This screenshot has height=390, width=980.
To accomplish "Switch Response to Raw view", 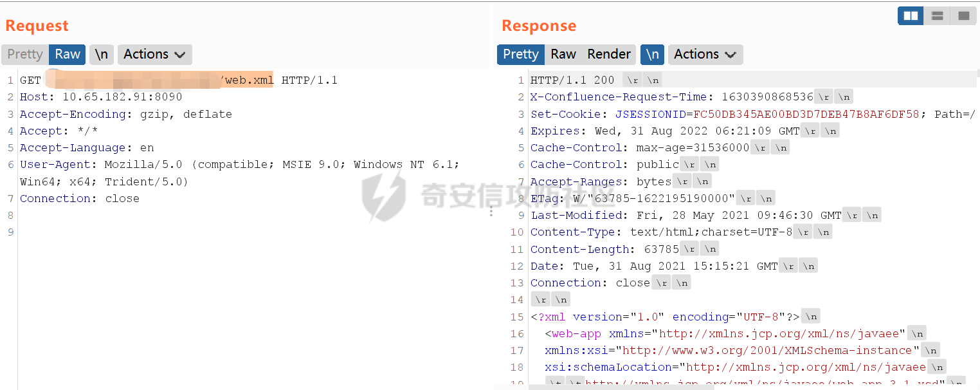I will [563, 55].
